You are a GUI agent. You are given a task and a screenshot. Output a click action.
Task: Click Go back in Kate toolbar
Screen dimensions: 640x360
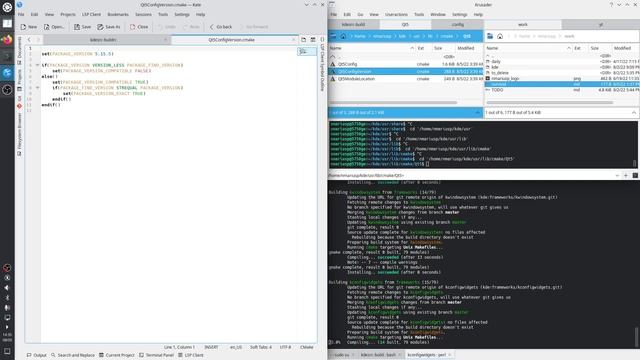pos(220,27)
